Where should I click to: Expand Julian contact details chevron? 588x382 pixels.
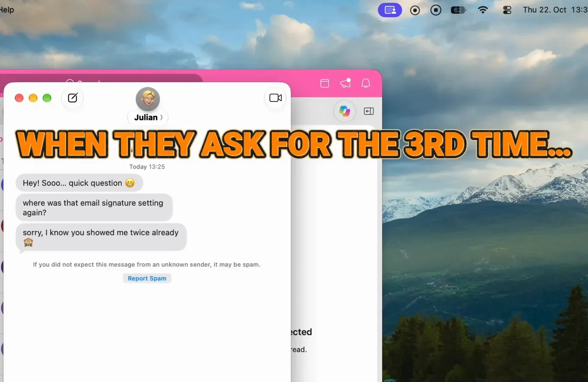161,117
